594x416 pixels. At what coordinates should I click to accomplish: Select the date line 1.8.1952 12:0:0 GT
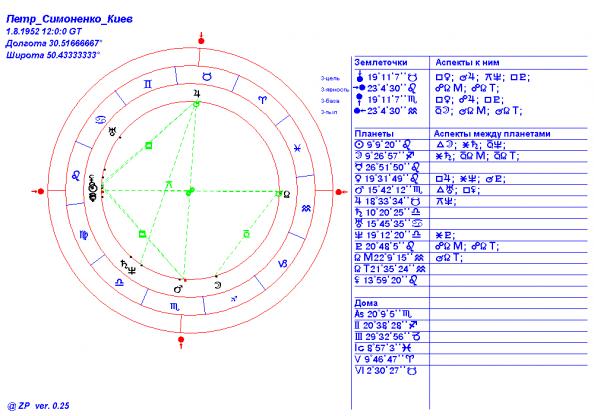[x=44, y=31]
